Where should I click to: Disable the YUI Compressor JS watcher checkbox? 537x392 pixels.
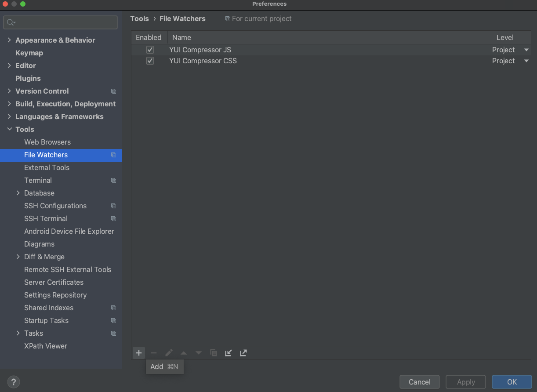coord(150,50)
